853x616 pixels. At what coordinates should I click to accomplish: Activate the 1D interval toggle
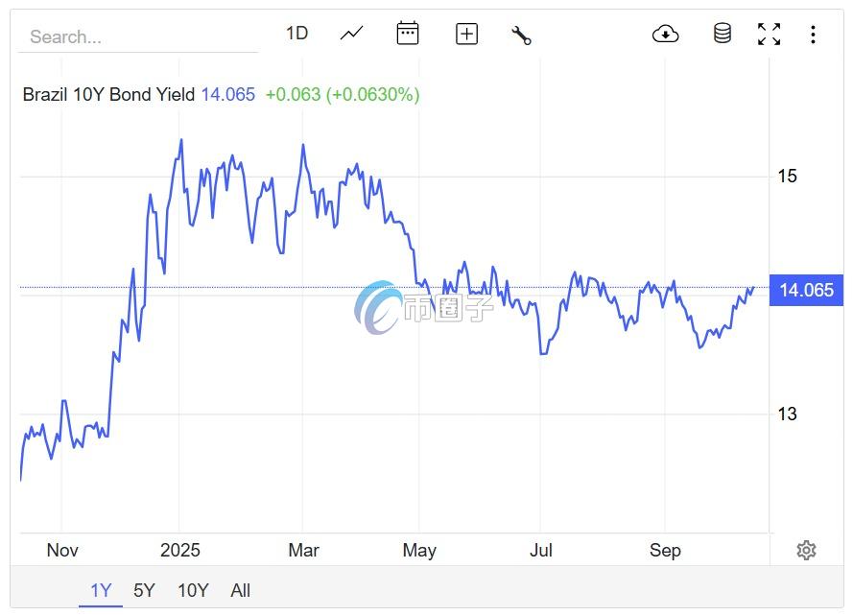point(297,33)
